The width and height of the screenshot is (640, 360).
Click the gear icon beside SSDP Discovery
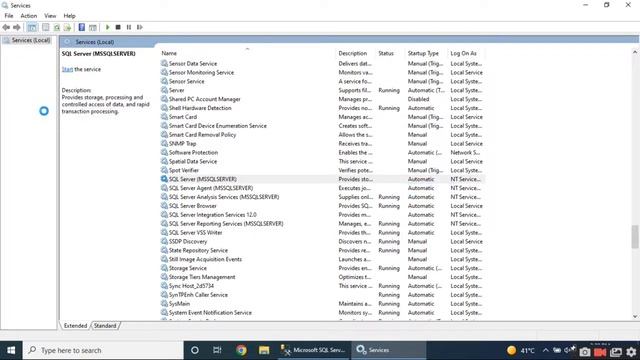[164, 241]
